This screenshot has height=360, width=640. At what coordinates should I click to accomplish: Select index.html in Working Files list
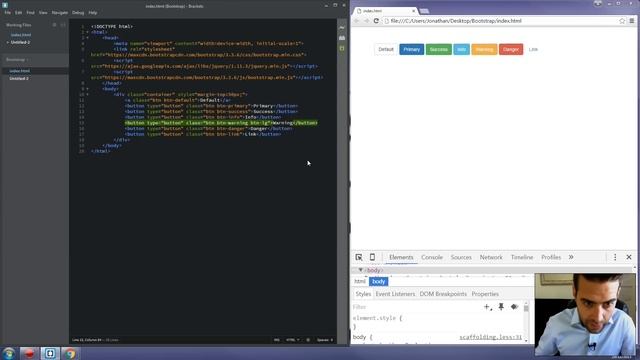[x=21, y=35]
